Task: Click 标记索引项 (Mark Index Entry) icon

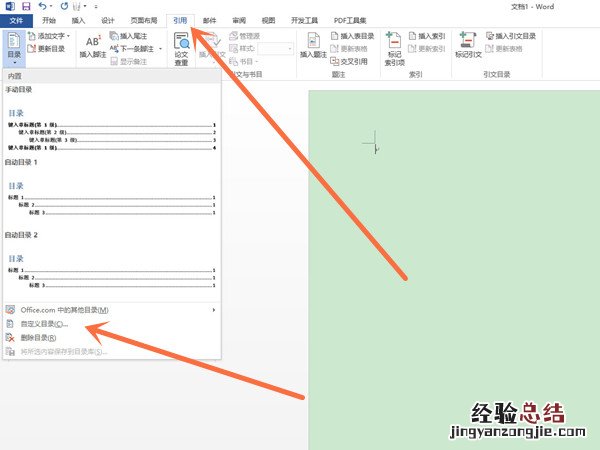Action: (x=394, y=49)
